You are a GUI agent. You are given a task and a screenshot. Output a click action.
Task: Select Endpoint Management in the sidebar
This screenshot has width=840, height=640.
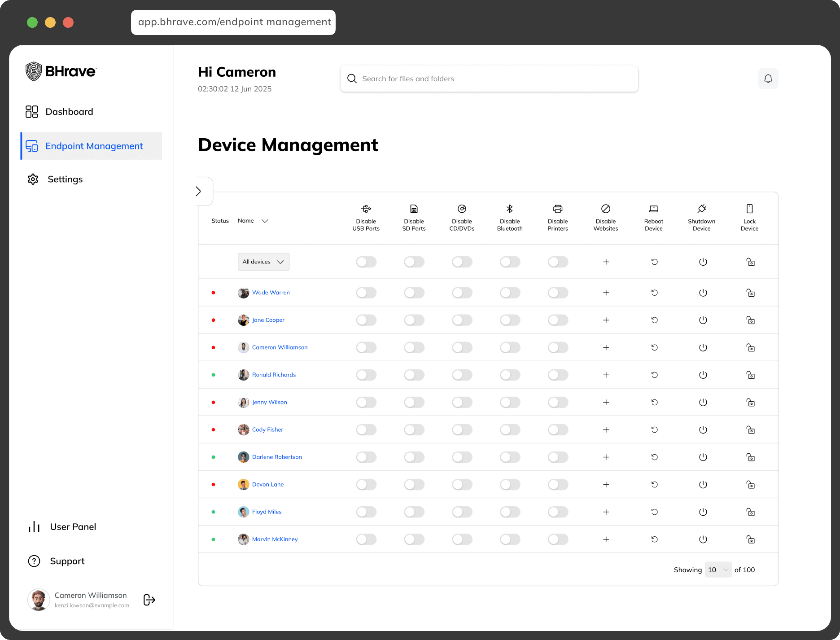(x=92, y=146)
